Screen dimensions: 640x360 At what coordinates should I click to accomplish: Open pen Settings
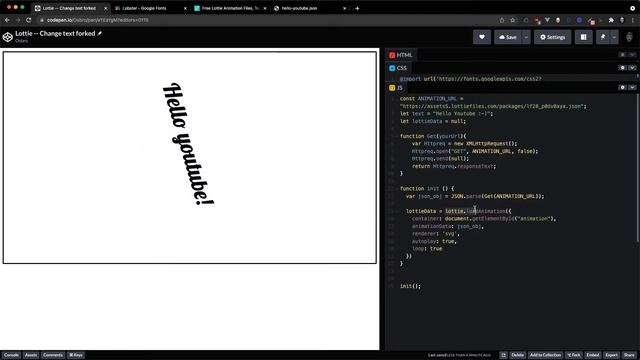tap(553, 37)
